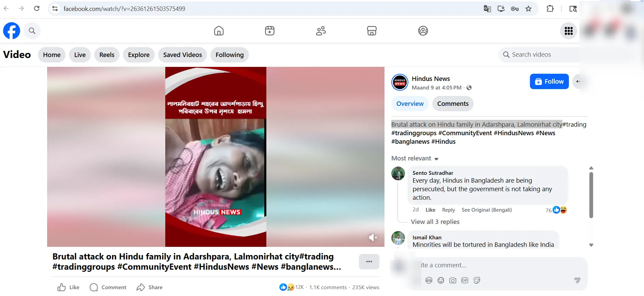Click the install app icon in address bar

501,9
